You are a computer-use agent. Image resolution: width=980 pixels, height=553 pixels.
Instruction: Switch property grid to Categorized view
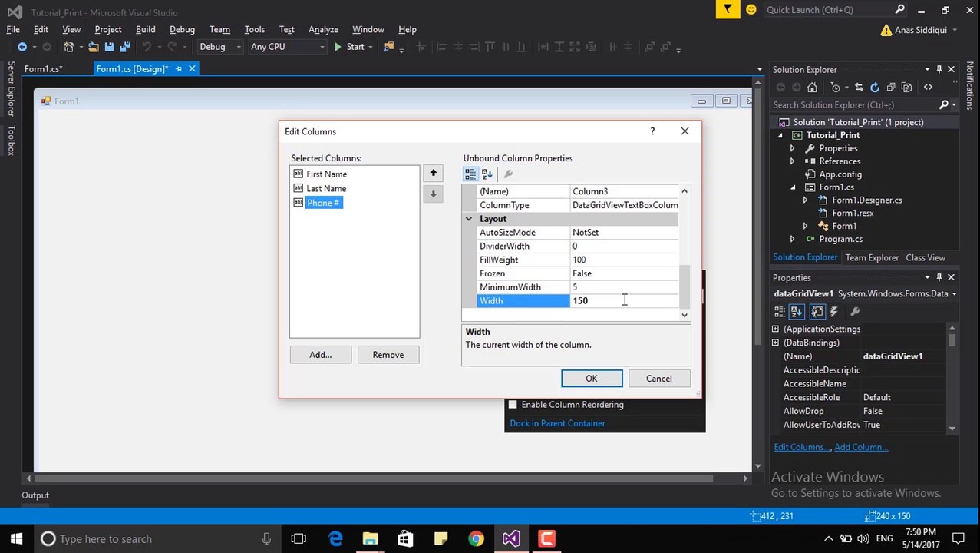click(470, 174)
